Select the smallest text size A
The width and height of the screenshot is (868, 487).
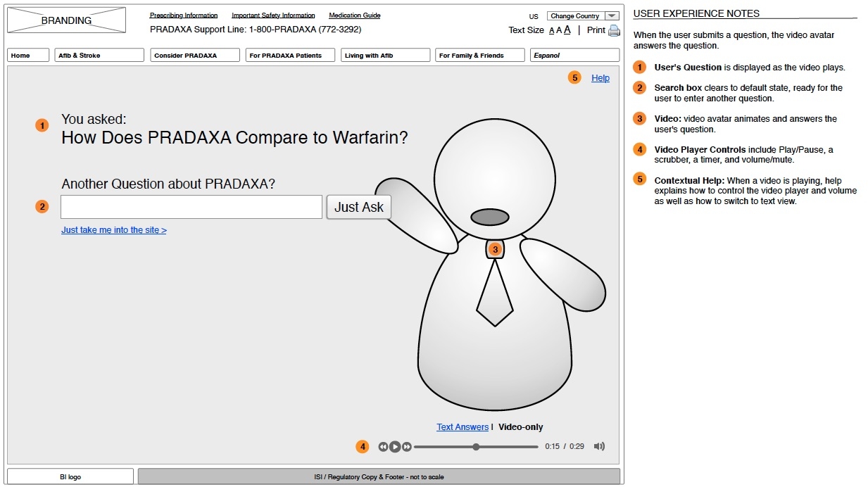[x=551, y=30]
